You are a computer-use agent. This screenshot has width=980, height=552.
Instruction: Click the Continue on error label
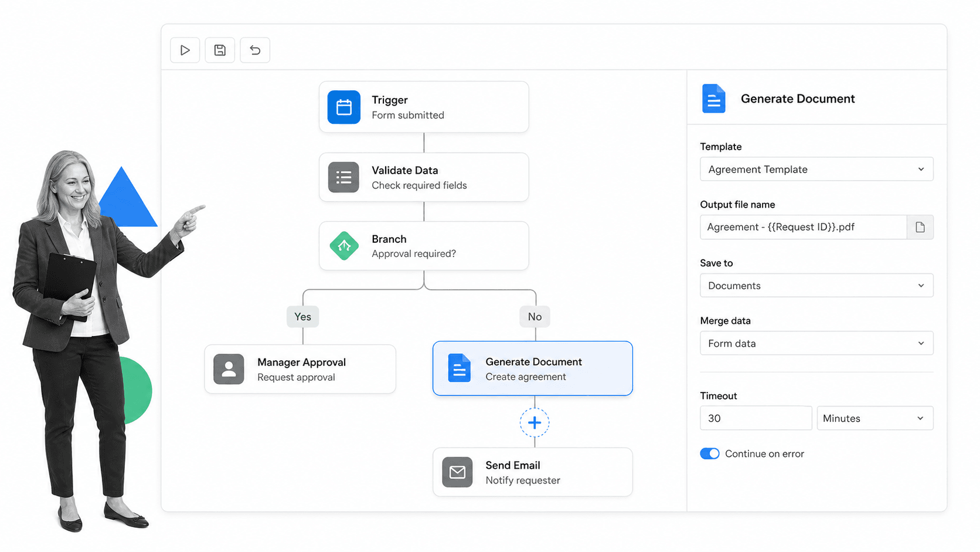[x=764, y=453]
